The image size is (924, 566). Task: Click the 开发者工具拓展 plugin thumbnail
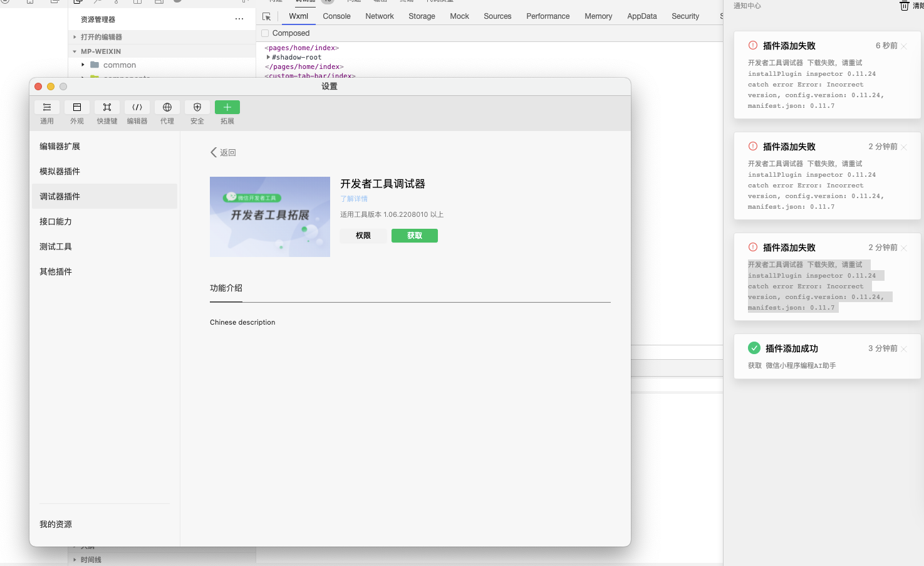[270, 217]
